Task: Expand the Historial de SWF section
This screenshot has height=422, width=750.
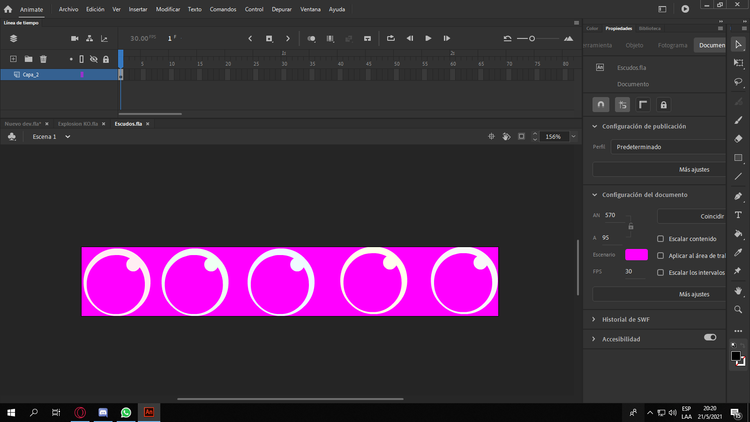Action: click(625, 319)
